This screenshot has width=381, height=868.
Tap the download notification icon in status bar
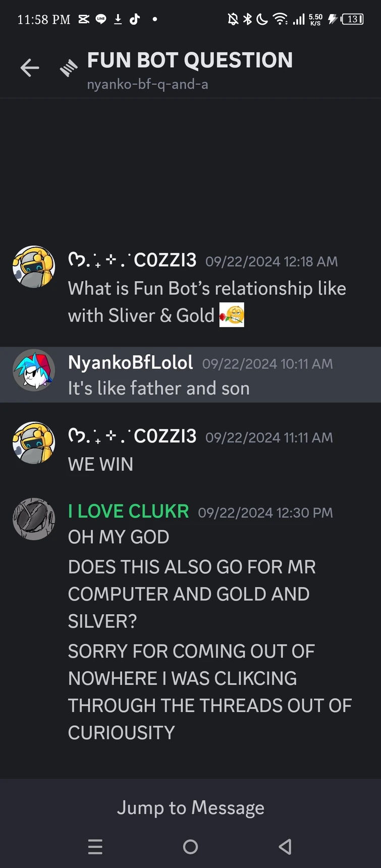click(x=118, y=19)
